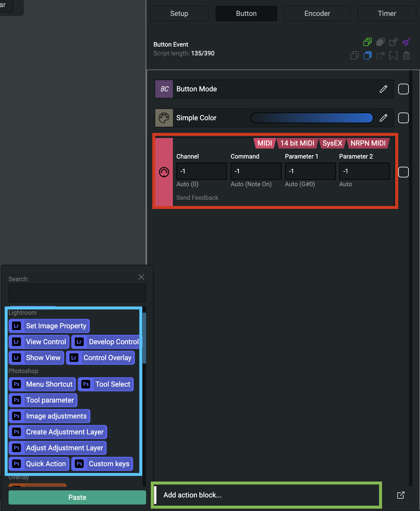Tick the Button Mode block checkbox
The width and height of the screenshot is (420, 511).
tap(403, 89)
